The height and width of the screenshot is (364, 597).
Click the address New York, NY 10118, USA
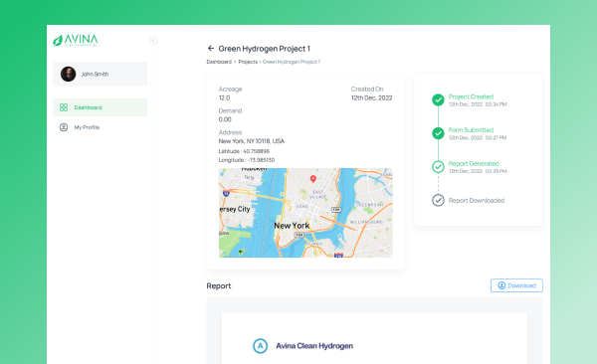pyautogui.click(x=252, y=141)
